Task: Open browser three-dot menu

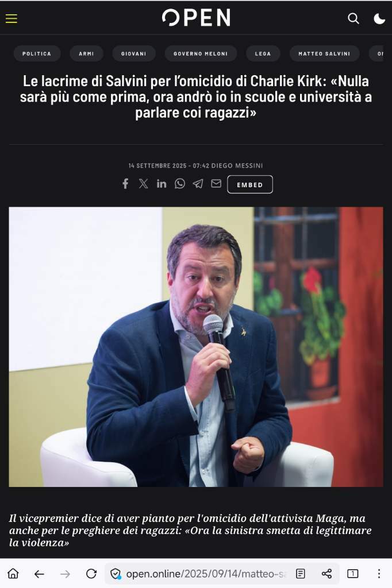Action: (379, 574)
